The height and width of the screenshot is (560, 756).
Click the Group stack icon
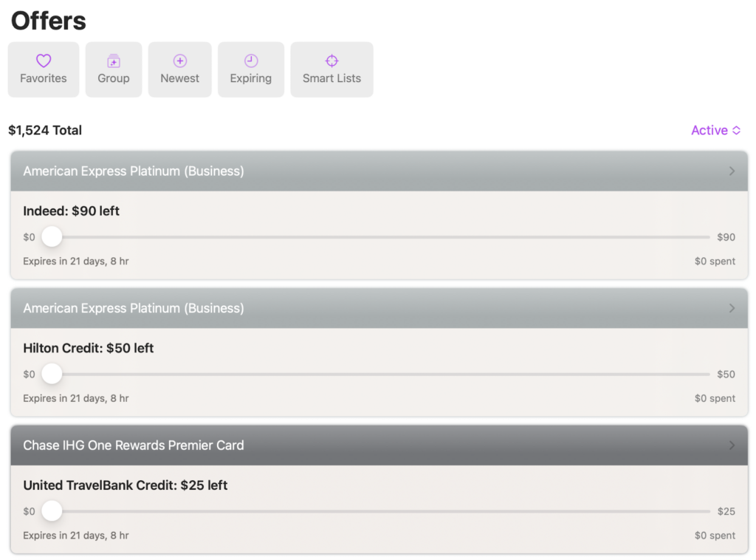113,61
